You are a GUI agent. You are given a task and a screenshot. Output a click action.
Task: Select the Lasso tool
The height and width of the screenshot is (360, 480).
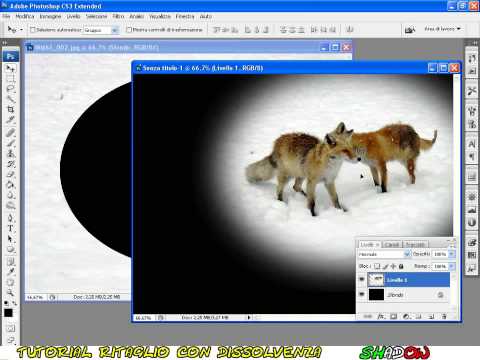(x=11, y=89)
